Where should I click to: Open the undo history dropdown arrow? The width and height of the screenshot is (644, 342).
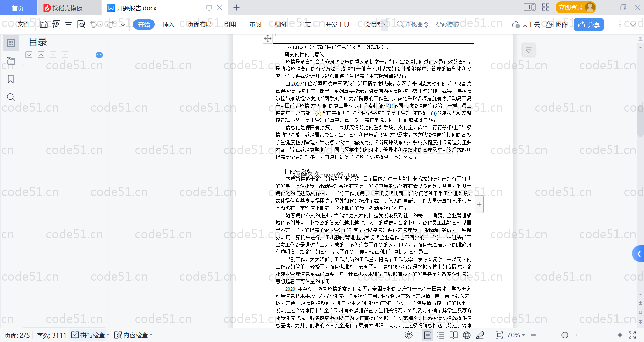point(101,24)
